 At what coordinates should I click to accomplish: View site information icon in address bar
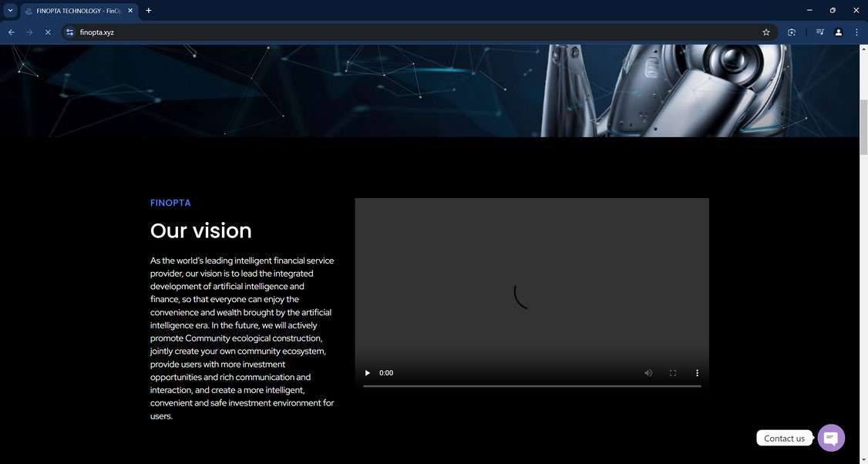[69, 32]
